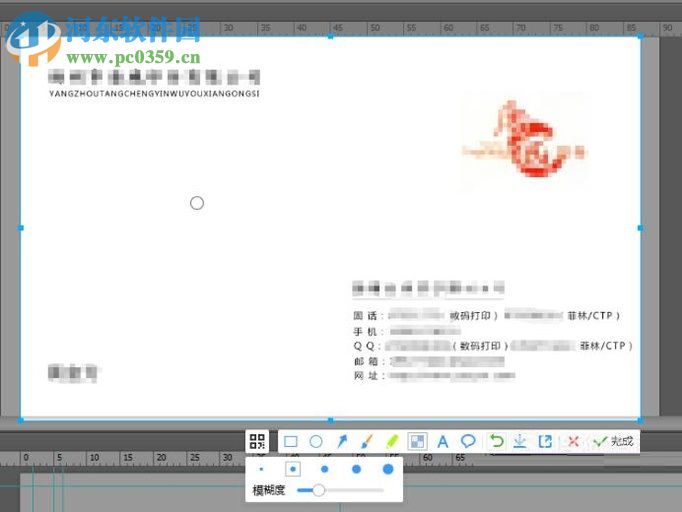Select the arrow annotation tool
Image resolution: width=682 pixels, height=512 pixels.
[x=342, y=442]
